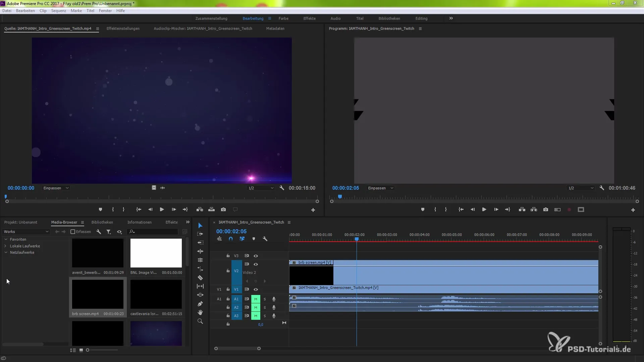Click Export Frame camera in Source monitor
Image resolution: width=644 pixels, height=362 pixels.
pyautogui.click(x=223, y=209)
